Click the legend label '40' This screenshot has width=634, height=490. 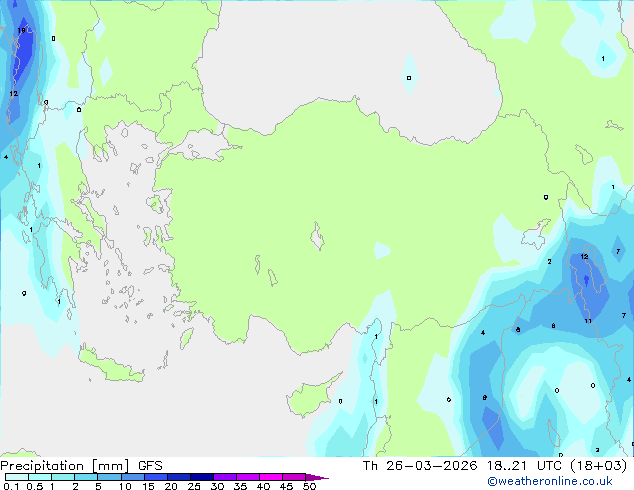[x=263, y=486]
